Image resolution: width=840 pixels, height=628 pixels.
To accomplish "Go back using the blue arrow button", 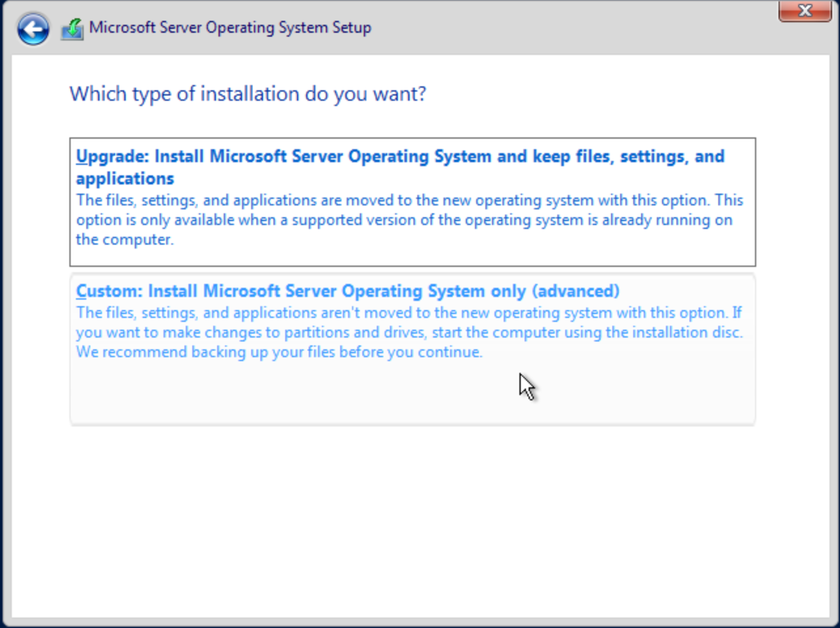I will click(33, 29).
